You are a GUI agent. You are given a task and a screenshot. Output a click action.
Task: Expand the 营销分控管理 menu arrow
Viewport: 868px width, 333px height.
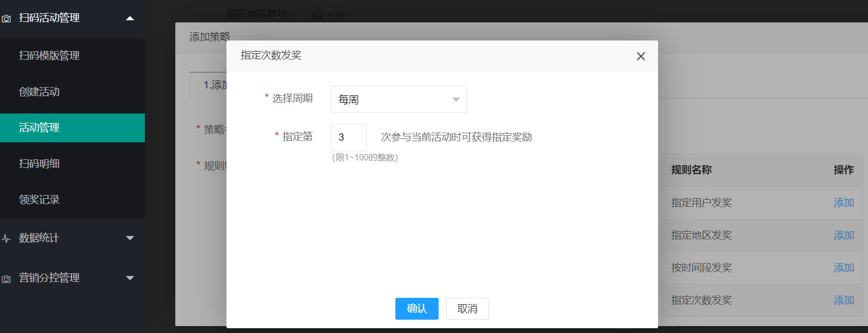click(x=130, y=278)
